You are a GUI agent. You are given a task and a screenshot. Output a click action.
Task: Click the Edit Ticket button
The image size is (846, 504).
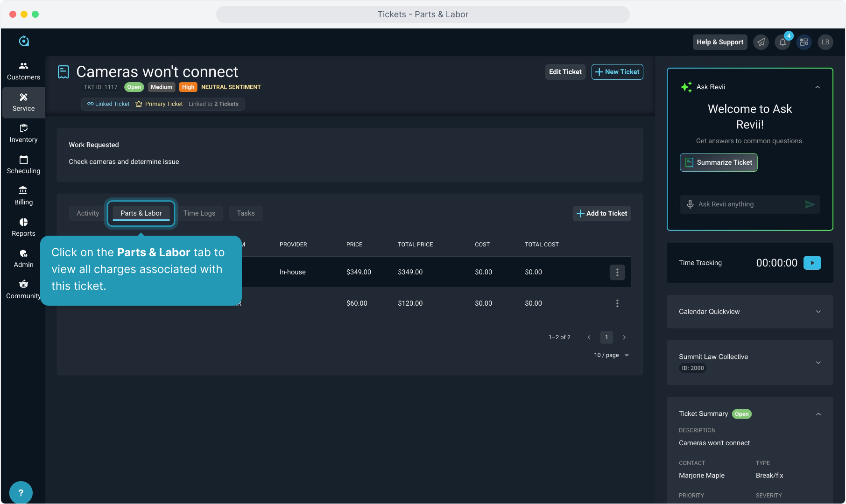[x=565, y=72]
